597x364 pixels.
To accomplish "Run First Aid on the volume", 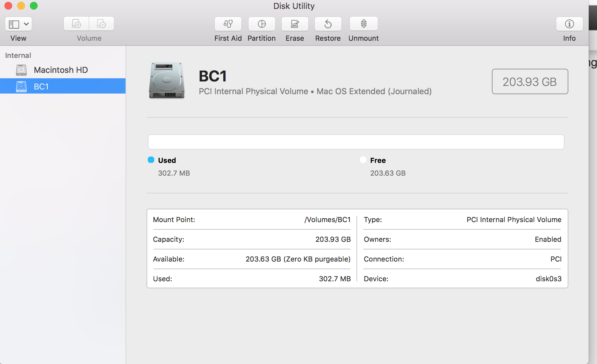I will (x=228, y=24).
